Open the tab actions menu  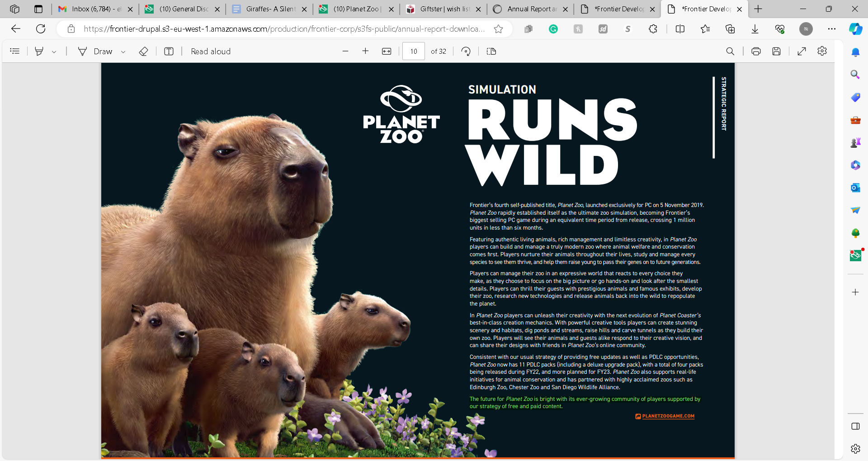click(38, 9)
